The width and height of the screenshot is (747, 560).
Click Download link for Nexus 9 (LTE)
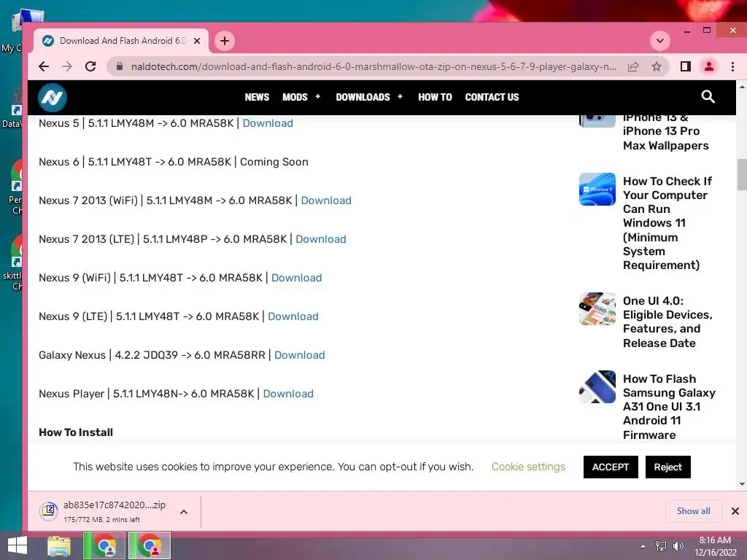tap(293, 316)
